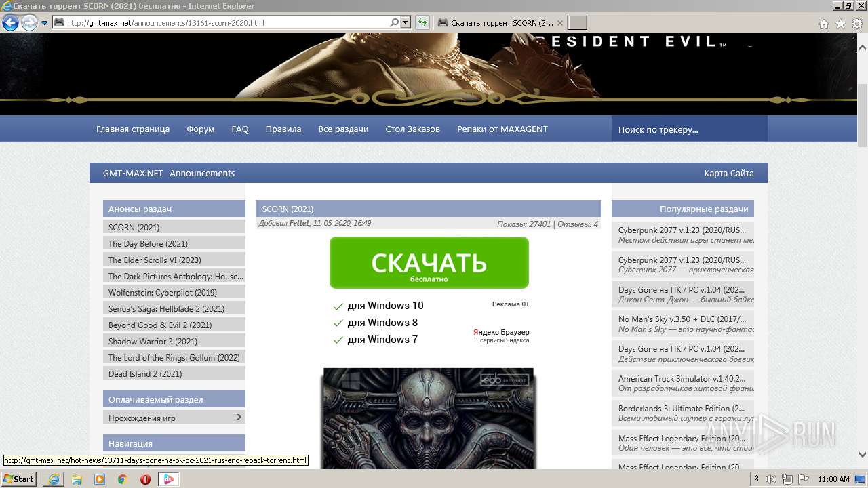Open The Day Before (2021) announcement

(174, 243)
